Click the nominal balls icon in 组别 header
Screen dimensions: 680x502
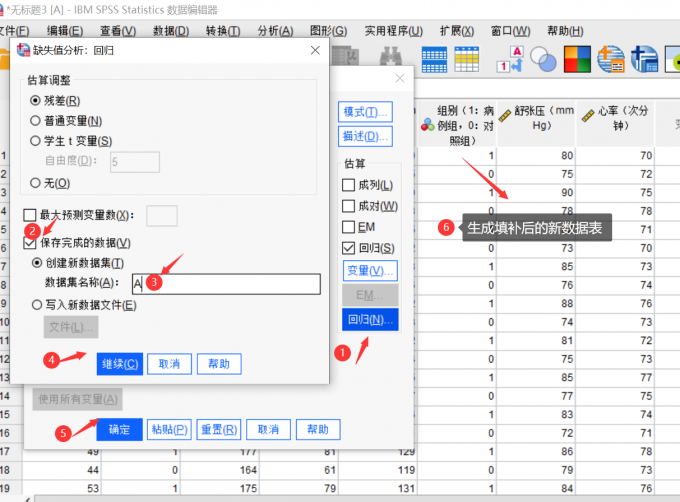[x=427, y=125]
